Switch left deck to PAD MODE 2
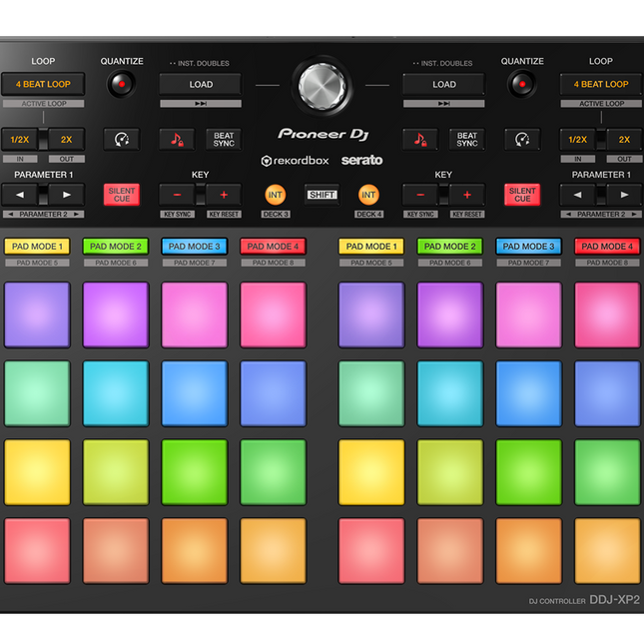Screen dimensions: 644x644 coord(116,247)
